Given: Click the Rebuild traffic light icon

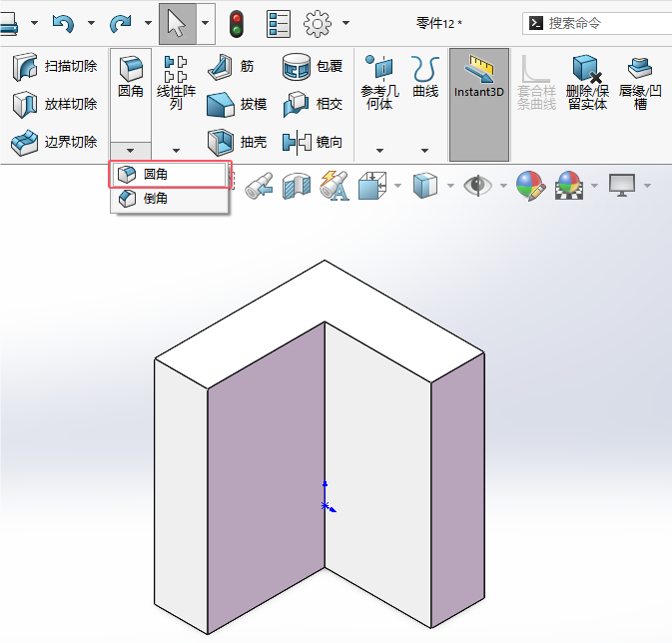Looking at the screenshot, I should pyautogui.click(x=236, y=24).
